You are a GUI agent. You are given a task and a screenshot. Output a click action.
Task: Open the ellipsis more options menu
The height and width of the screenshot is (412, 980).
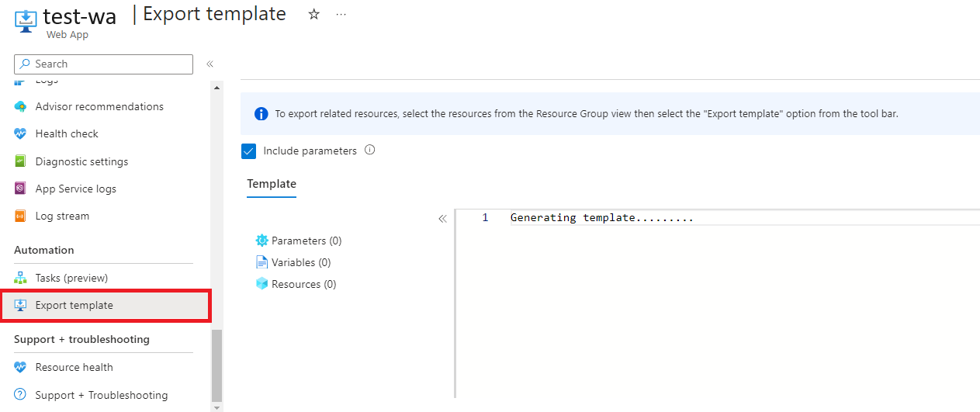tap(341, 15)
